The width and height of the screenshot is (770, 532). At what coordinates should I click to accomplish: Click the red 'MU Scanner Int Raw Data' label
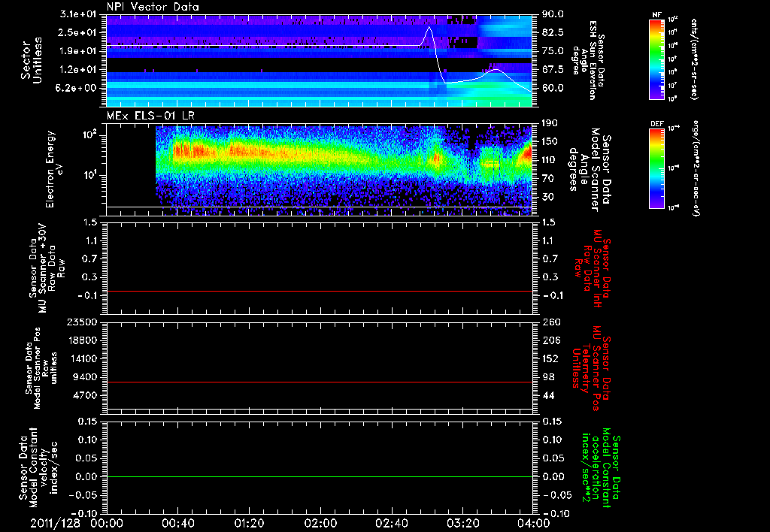(590, 268)
